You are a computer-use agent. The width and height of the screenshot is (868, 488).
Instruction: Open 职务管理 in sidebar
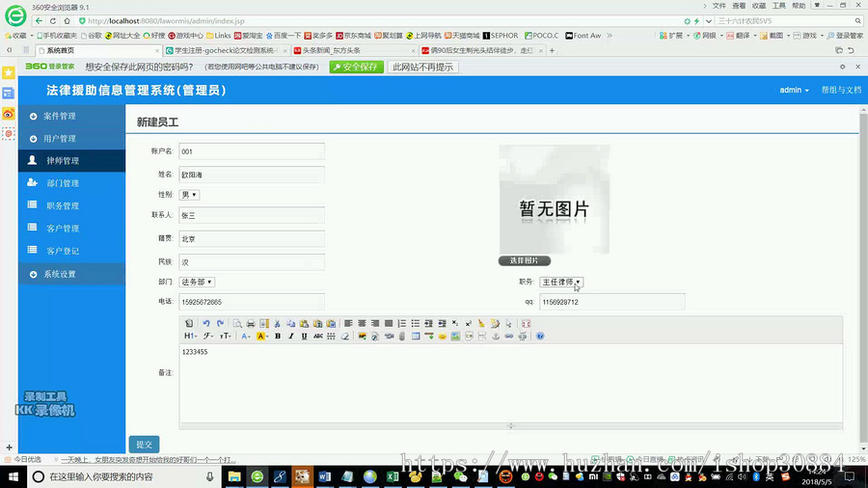(72, 205)
